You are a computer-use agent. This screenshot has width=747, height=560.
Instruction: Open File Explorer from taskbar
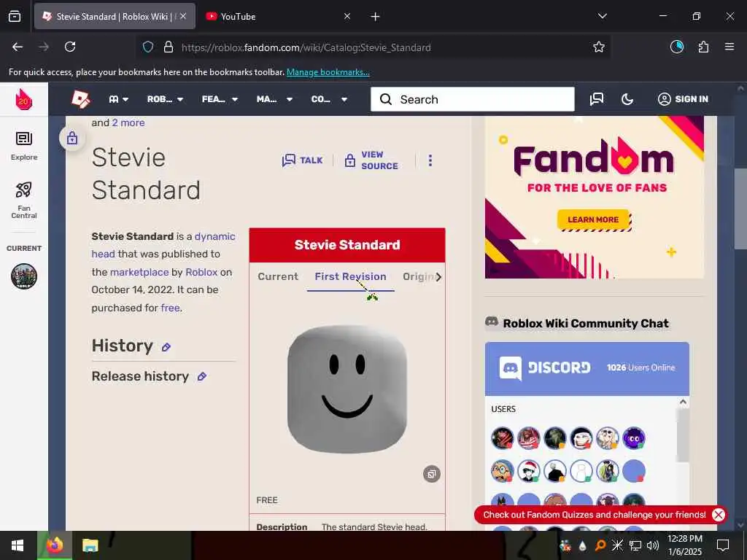(x=90, y=545)
